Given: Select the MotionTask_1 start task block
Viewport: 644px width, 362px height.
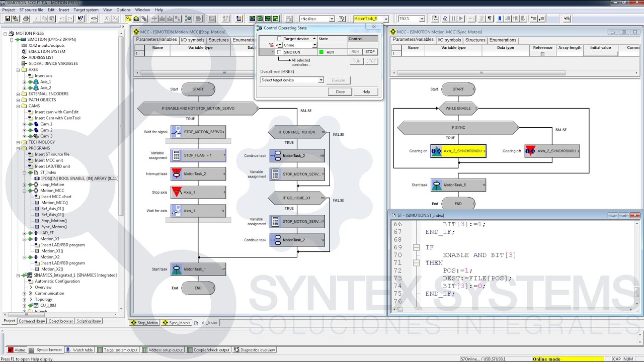Looking at the screenshot, I should click(198, 269).
